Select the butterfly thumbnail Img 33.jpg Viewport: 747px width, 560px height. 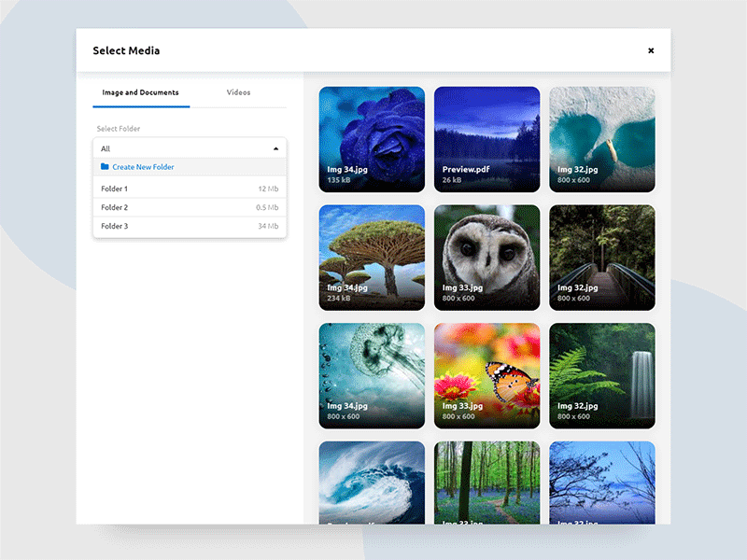pos(486,374)
